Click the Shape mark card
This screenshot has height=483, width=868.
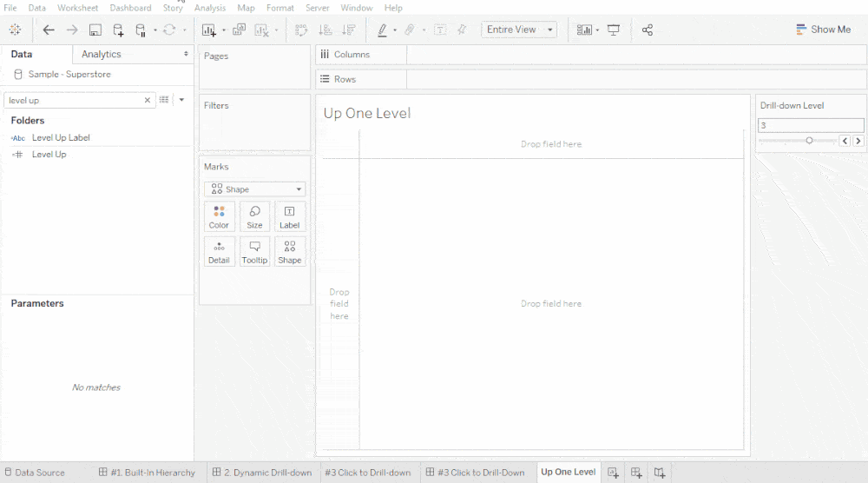[x=290, y=251]
